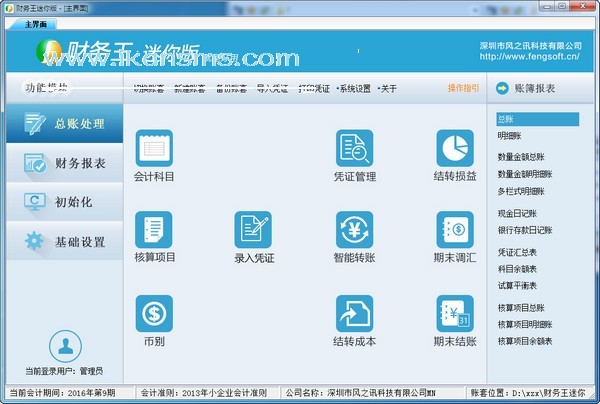
Task: Open the 核算项目总账 report
Action: tap(521, 308)
